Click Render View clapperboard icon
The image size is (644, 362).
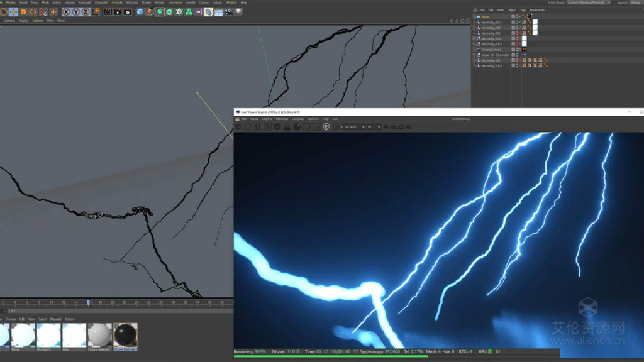(x=108, y=12)
